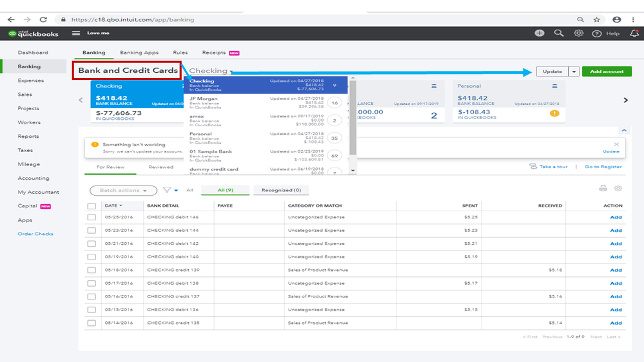Open browser three-dot menu
This screenshot has width=644, height=362.
[633, 20]
